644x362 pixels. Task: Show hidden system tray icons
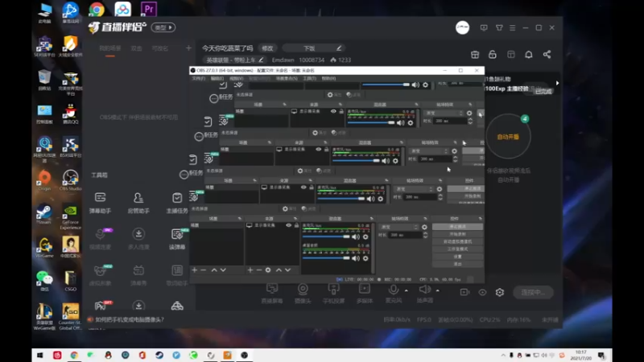503,355
